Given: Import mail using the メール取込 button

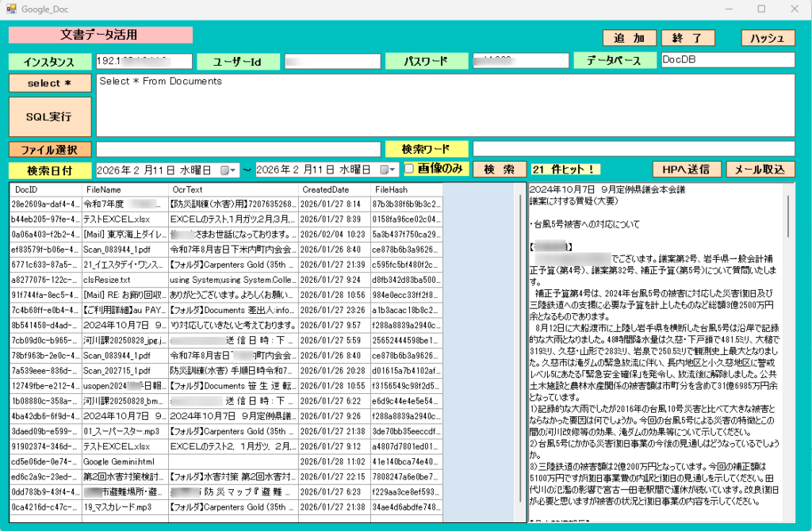Looking at the screenshot, I should coord(760,169).
